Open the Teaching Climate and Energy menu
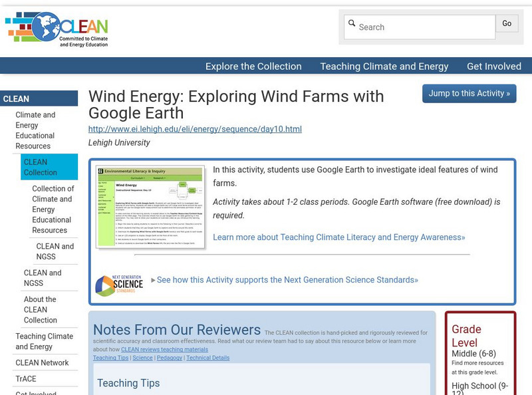This screenshot has width=532, height=395. (384, 66)
